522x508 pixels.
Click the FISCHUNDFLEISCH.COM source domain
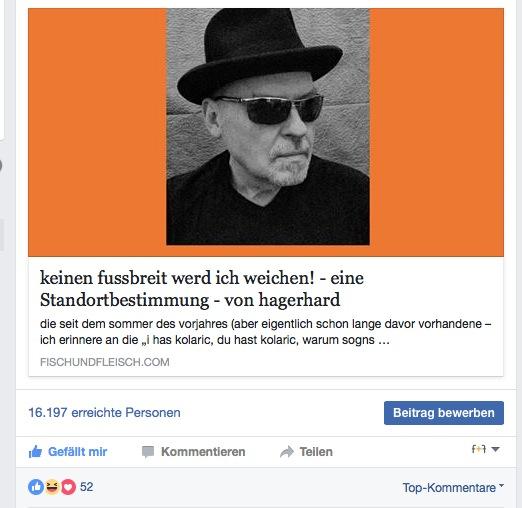pyautogui.click(x=105, y=362)
